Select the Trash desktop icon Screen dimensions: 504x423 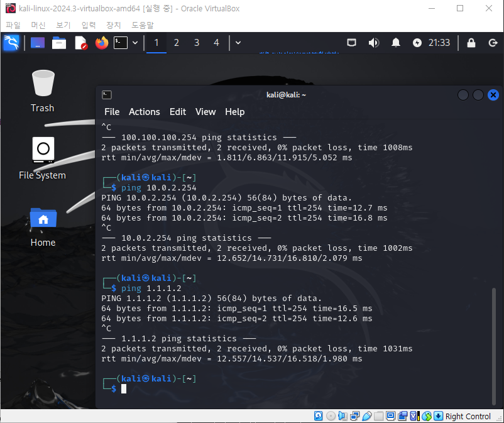[43, 91]
